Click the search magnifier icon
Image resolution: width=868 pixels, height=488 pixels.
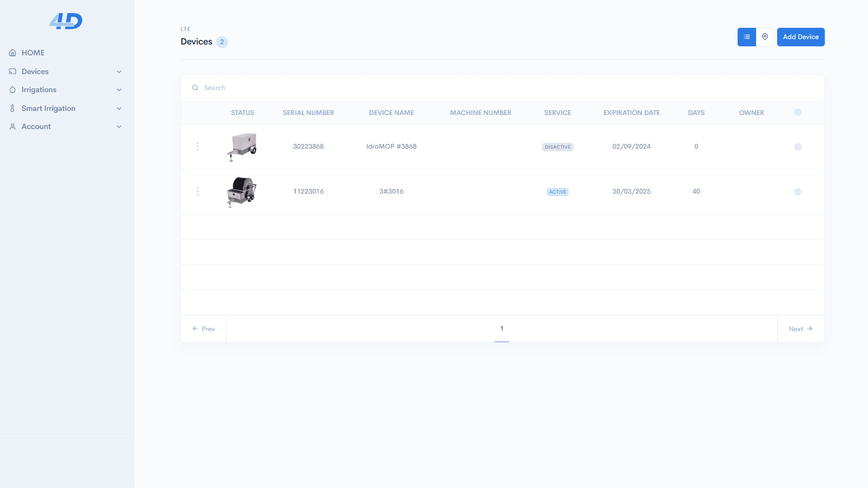coord(195,88)
